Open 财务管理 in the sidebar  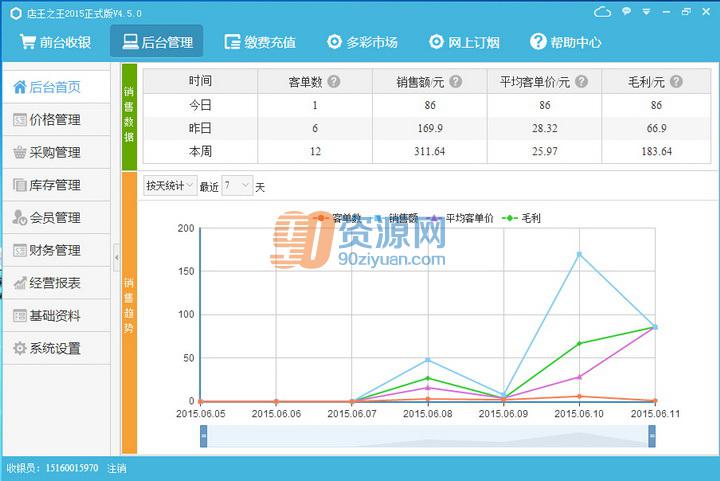pyautogui.click(x=56, y=250)
